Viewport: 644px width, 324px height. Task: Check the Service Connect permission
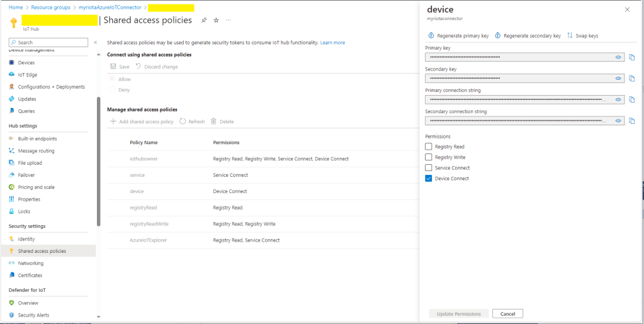tap(429, 168)
